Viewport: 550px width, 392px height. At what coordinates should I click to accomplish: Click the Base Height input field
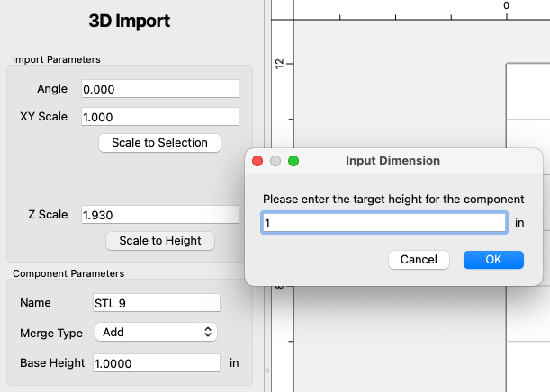[x=156, y=362]
